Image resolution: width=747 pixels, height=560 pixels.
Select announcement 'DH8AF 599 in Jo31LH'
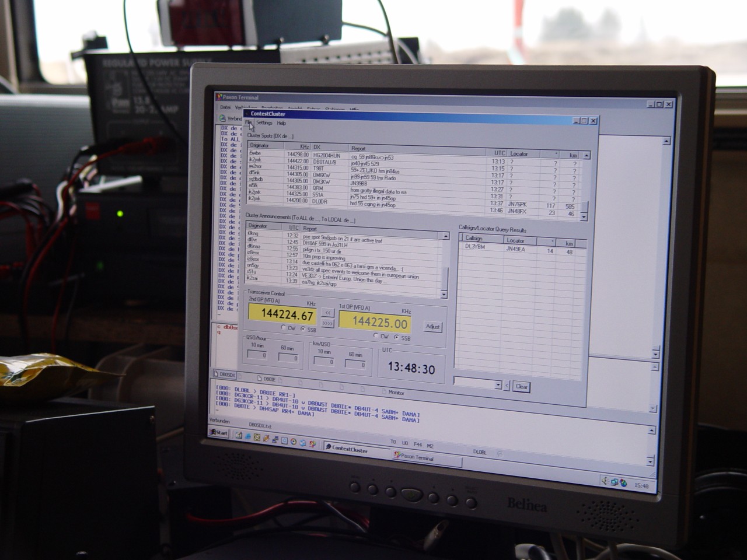click(x=344, y=244)
